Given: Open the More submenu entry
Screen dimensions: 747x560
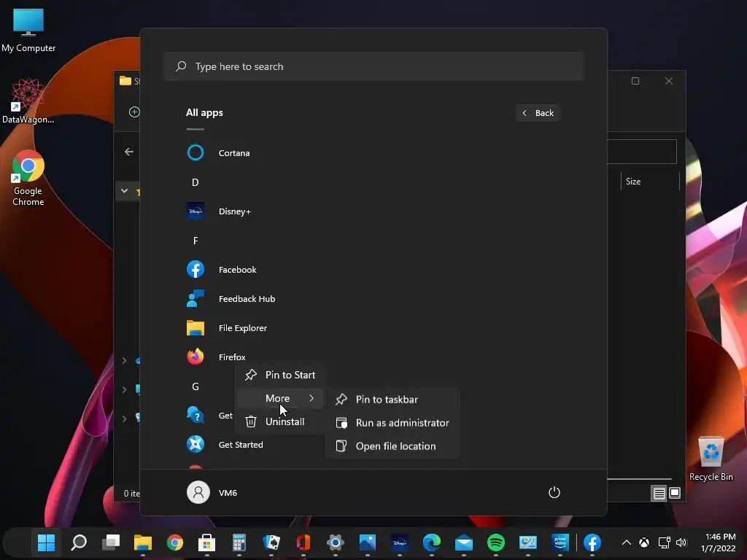Looking at the screenshot, I should tap(279, 398).
